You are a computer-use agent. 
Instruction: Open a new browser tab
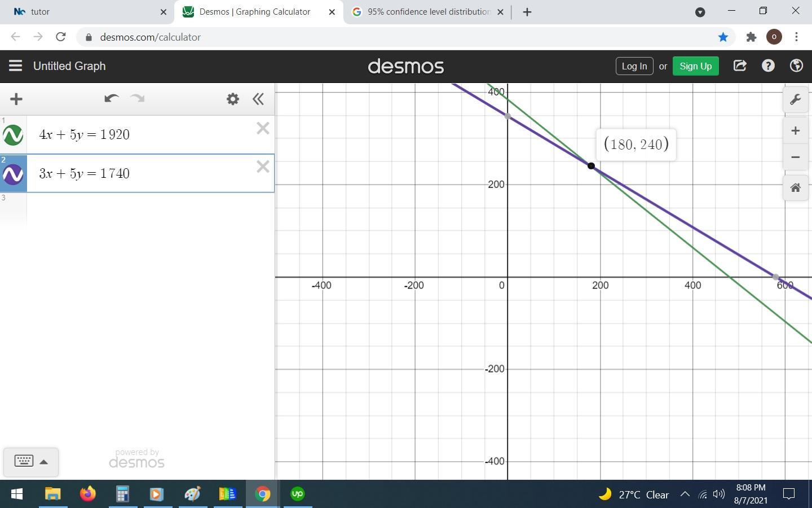click(527, 12)
